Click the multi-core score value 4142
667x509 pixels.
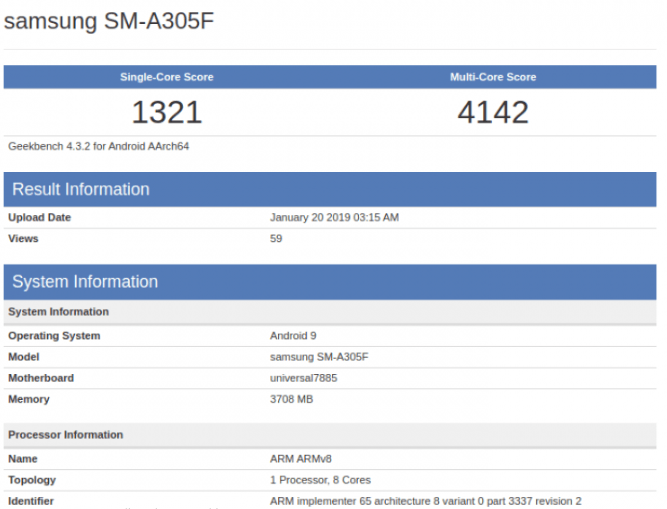coord(493,112)
